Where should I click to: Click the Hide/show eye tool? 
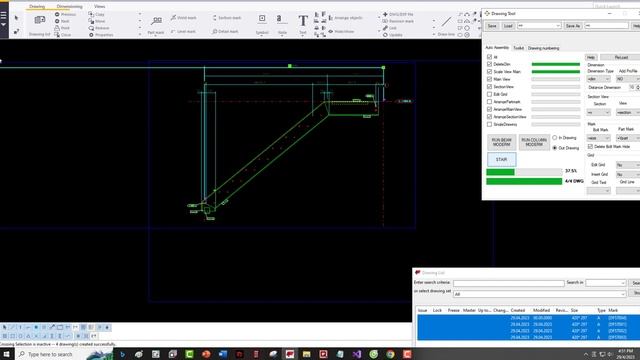click(341, 31)
